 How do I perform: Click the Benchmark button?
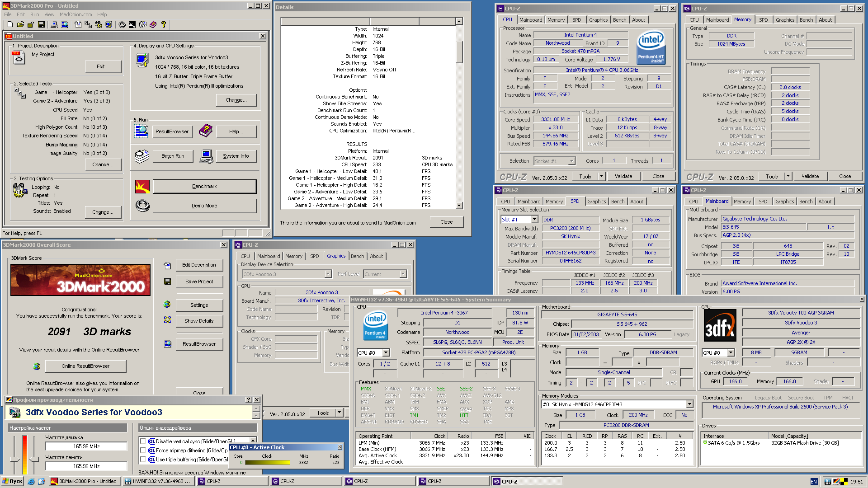204,186
